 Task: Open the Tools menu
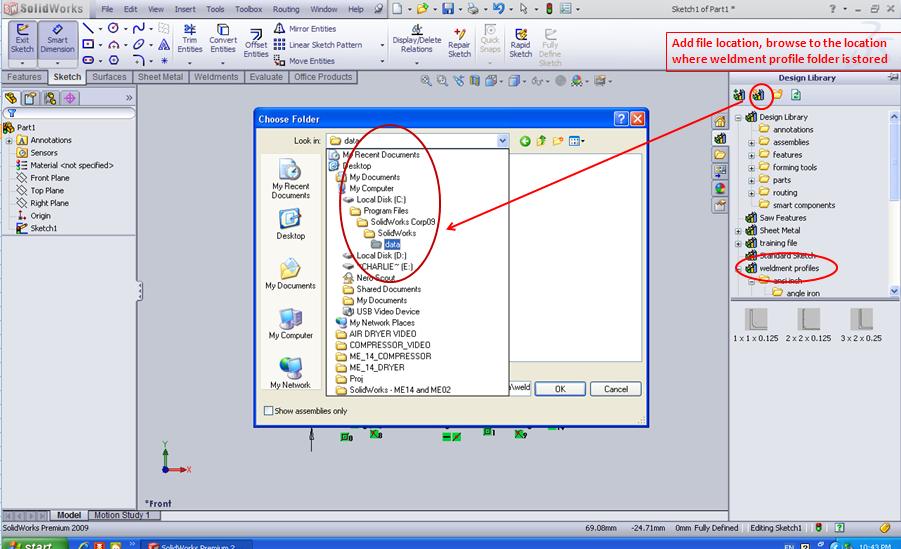click(x=215, y=9)
